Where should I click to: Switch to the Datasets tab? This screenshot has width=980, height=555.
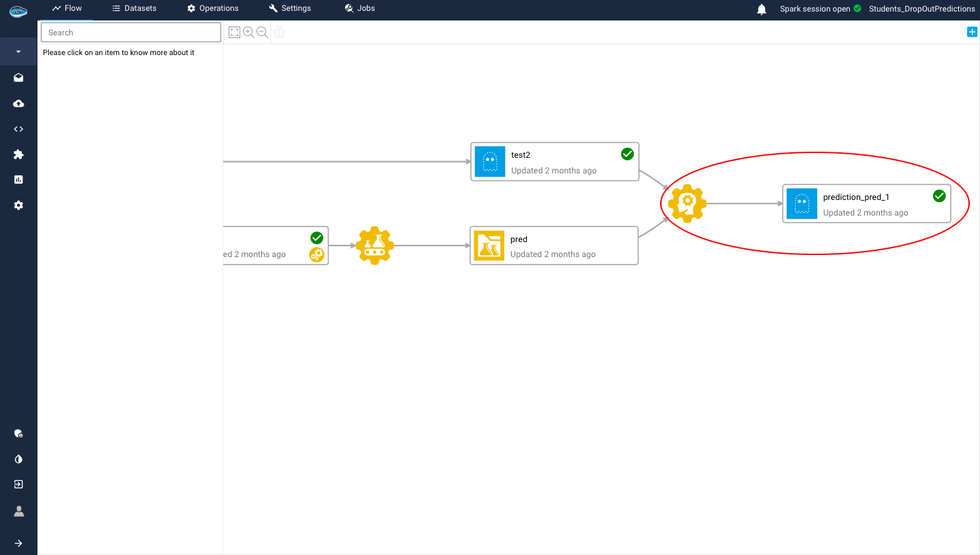click(134, 8)
